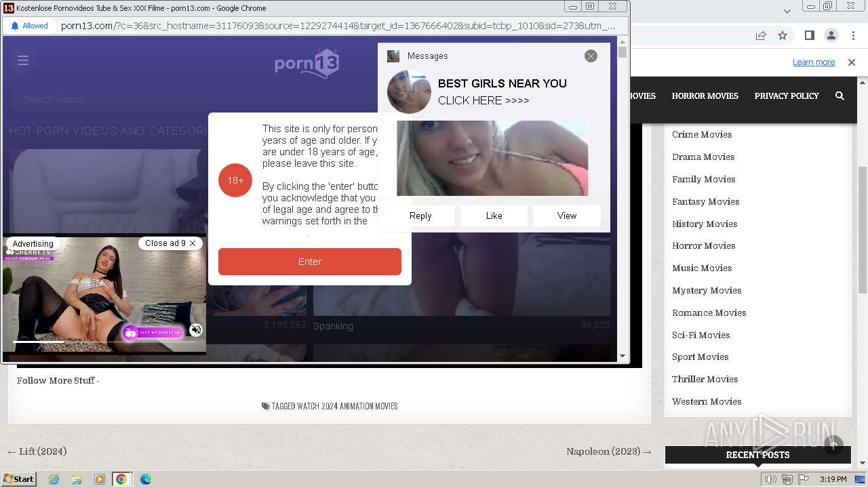The width and height of the screenshot is (868, 488).
Task: Close the popup browser window
Action: coord(613,7)
